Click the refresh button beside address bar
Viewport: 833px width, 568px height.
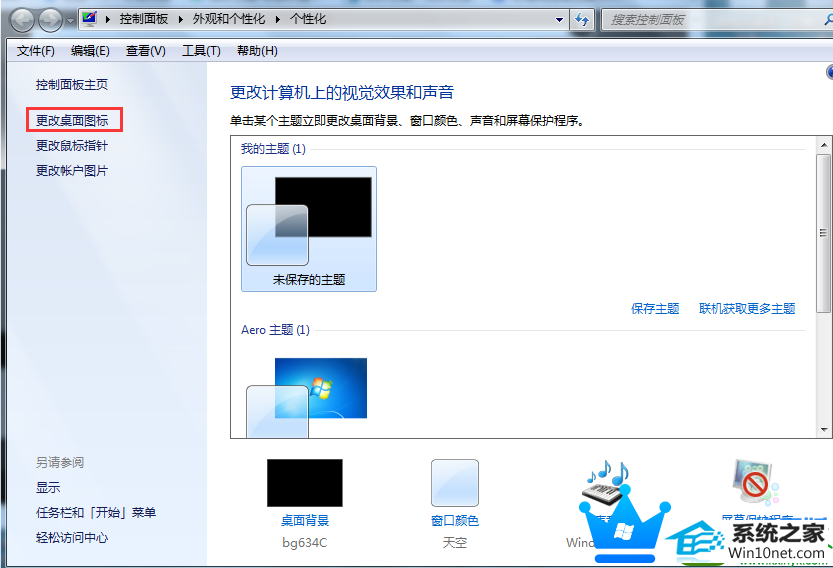tap(582, 20)
